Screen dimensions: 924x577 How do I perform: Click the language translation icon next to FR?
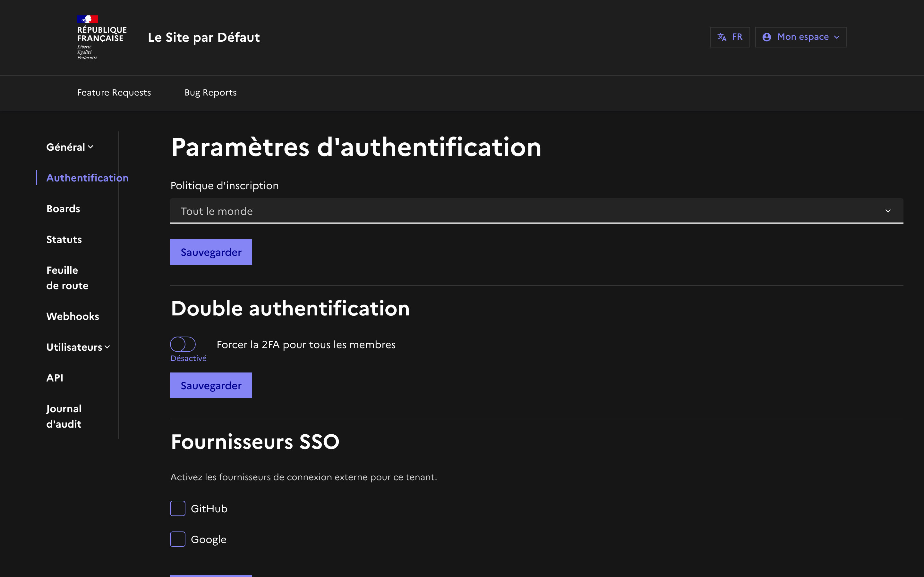(722, 37)
